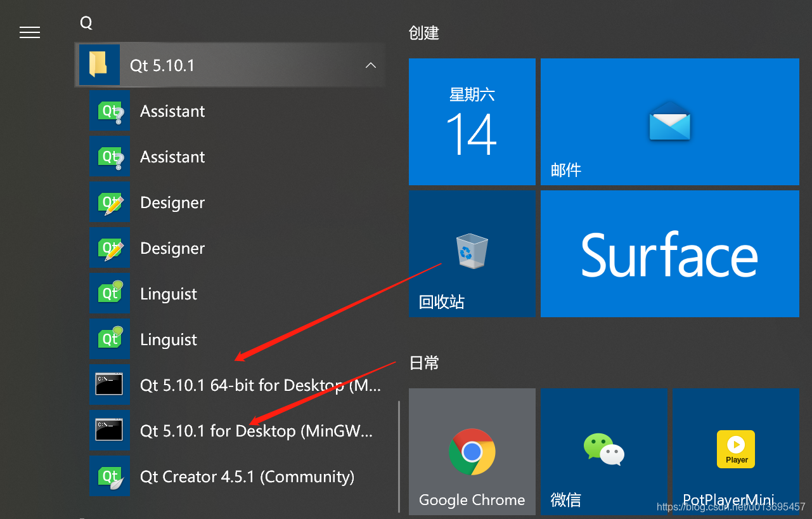812x519 pixels.
Task: Open Linguist entry directly above Qt 5.10.1 64-bit
Action: [231, 339]
